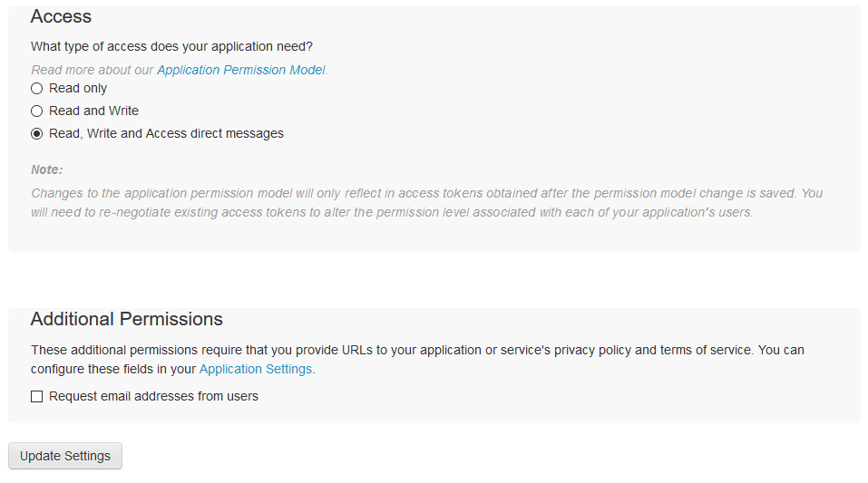Click the 'What type of access' question text

coord(171,46)
